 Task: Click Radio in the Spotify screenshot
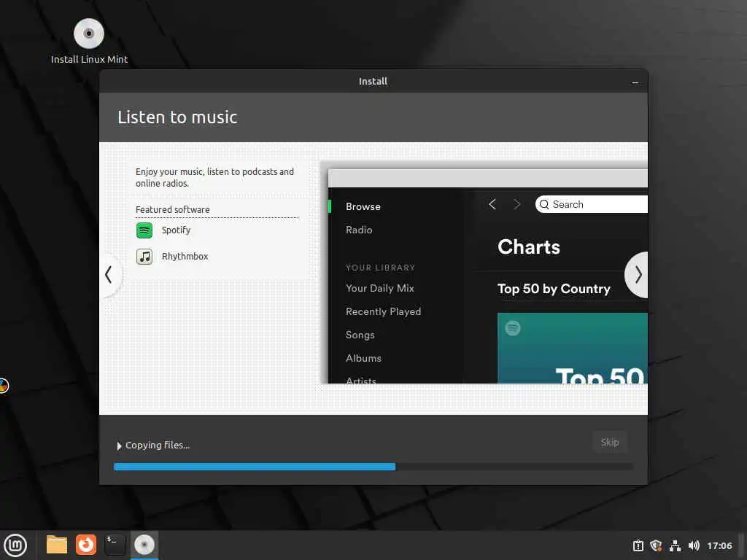tap(359, 230)
